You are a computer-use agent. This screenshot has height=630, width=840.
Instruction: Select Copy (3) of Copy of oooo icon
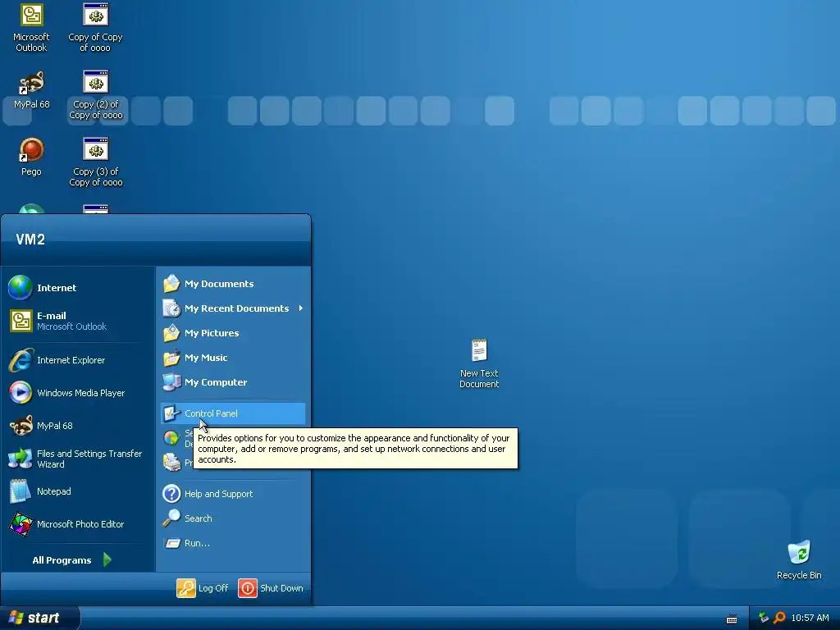pyautogui.click(x=95, y=162)
